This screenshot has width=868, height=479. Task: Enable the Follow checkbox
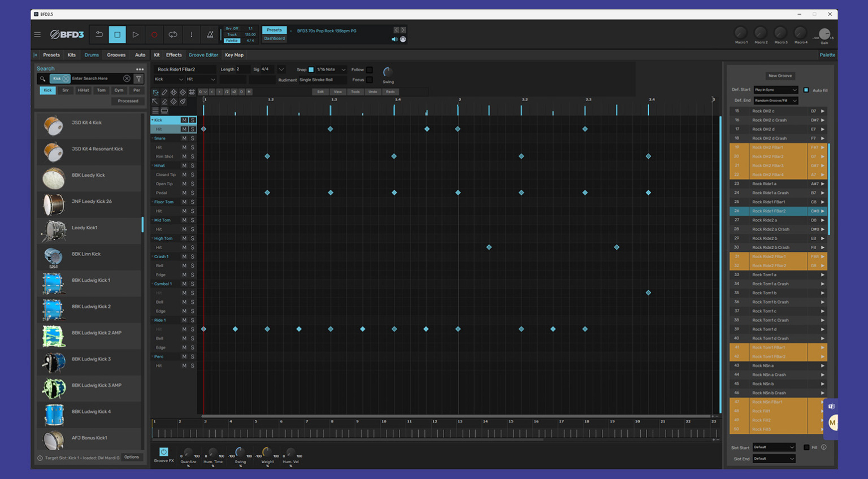click(370, 69)
